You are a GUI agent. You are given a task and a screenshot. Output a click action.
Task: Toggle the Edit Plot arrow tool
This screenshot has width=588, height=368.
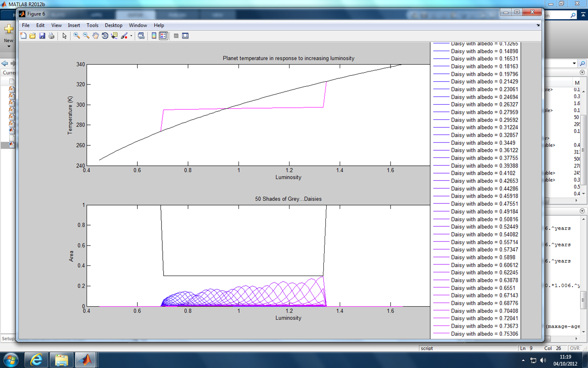click(x=64, y=36)
